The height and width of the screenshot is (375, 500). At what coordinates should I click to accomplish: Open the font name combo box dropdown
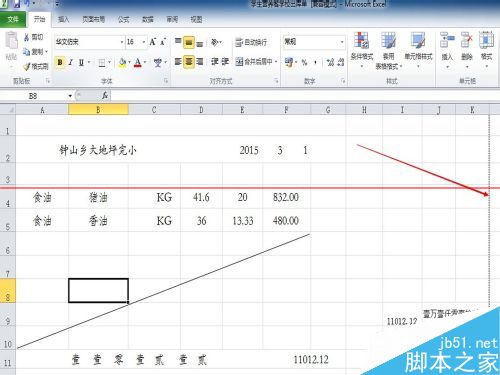(122, 42)
